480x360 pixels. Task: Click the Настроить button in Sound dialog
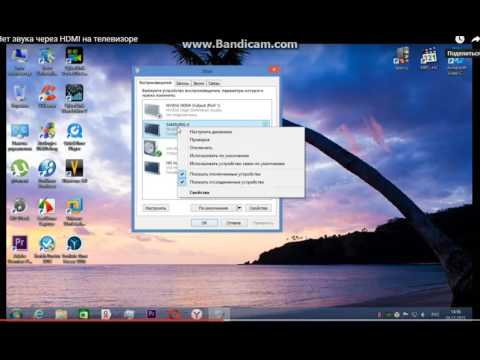click(156, 208)
